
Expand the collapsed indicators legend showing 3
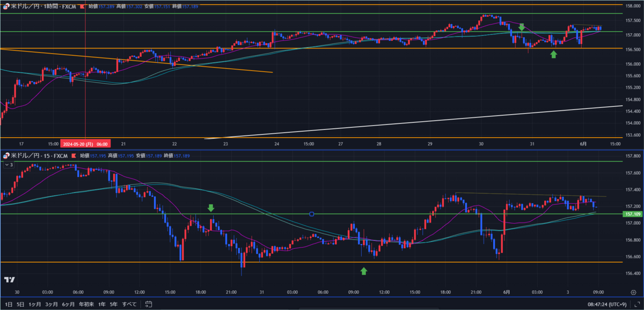tap(8, 165)
